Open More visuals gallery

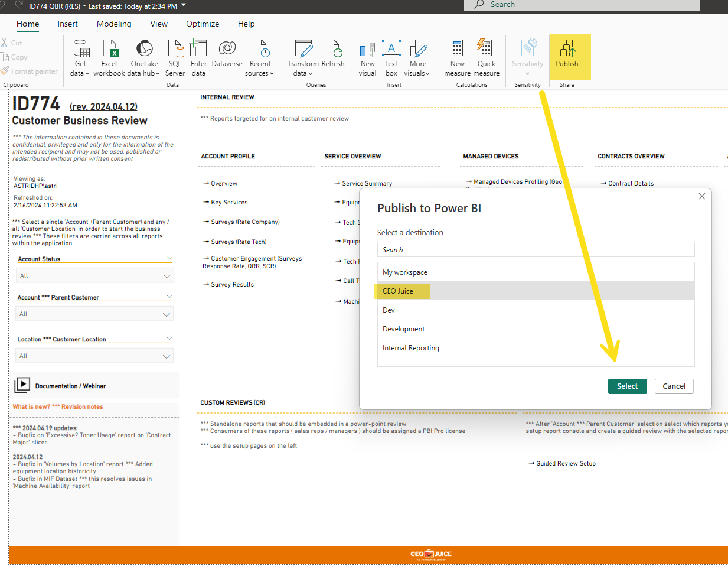pos(417,58)
